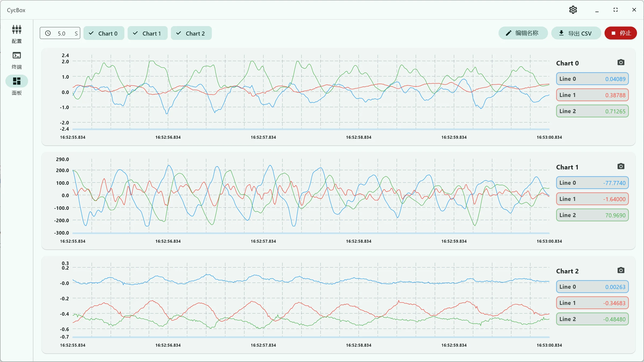Screen dimensions: 644x362
Task: Click Chart 0 Line 1 red legend entry
Action: click(x=592, y=95)
